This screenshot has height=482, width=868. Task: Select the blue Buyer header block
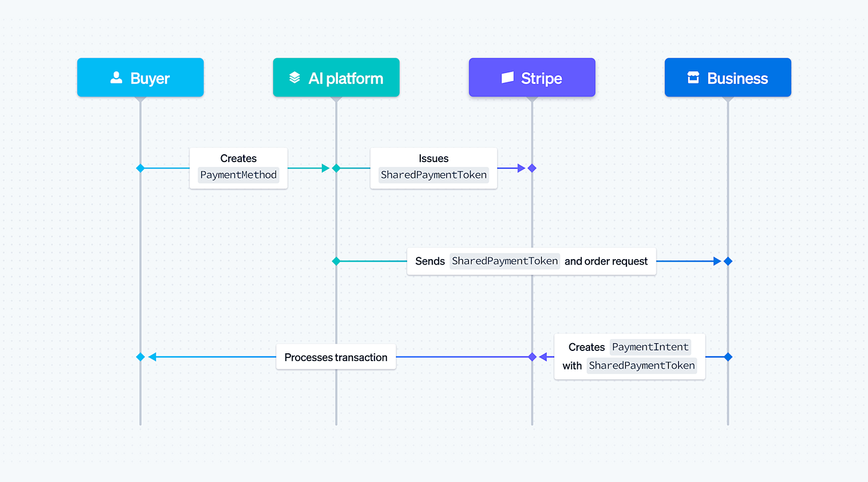click(140, 77)
